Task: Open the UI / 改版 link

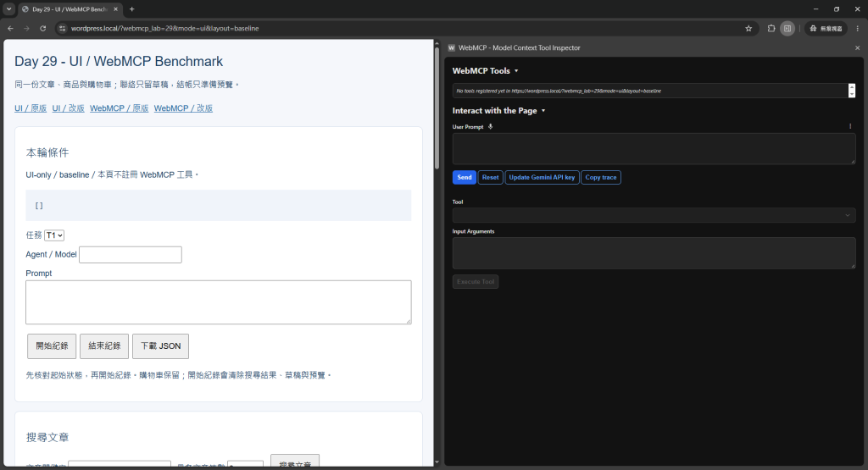Action: click(x=68, y=108)
